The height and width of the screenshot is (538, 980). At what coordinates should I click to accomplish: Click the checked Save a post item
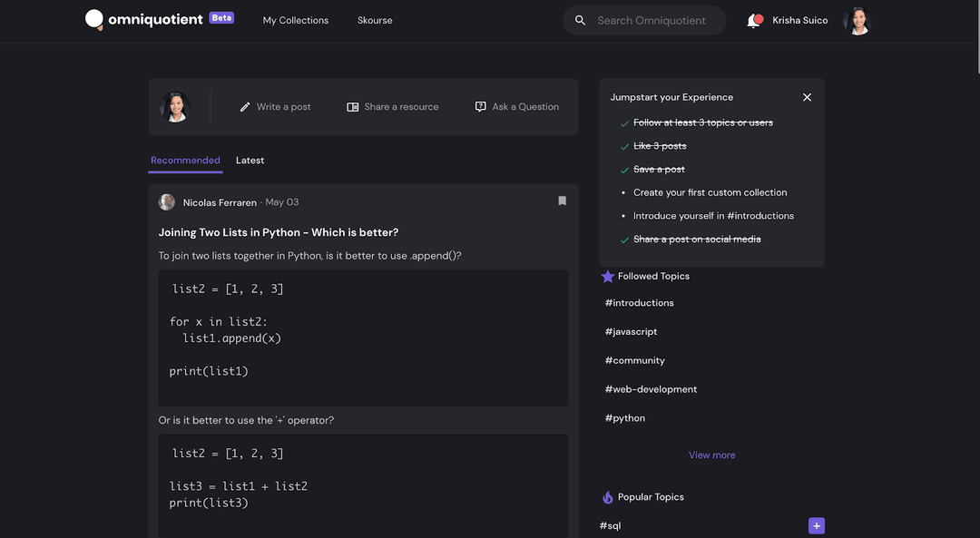(659, 170)
